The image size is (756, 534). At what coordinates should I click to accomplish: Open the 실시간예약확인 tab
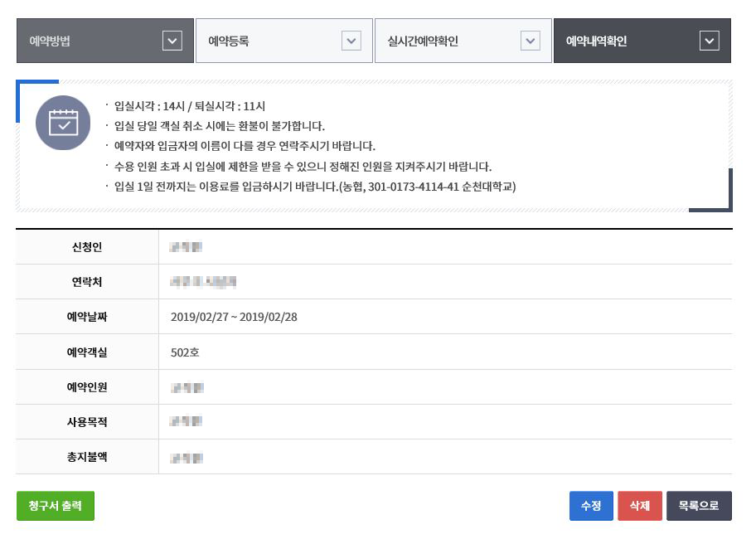[463, 41]
